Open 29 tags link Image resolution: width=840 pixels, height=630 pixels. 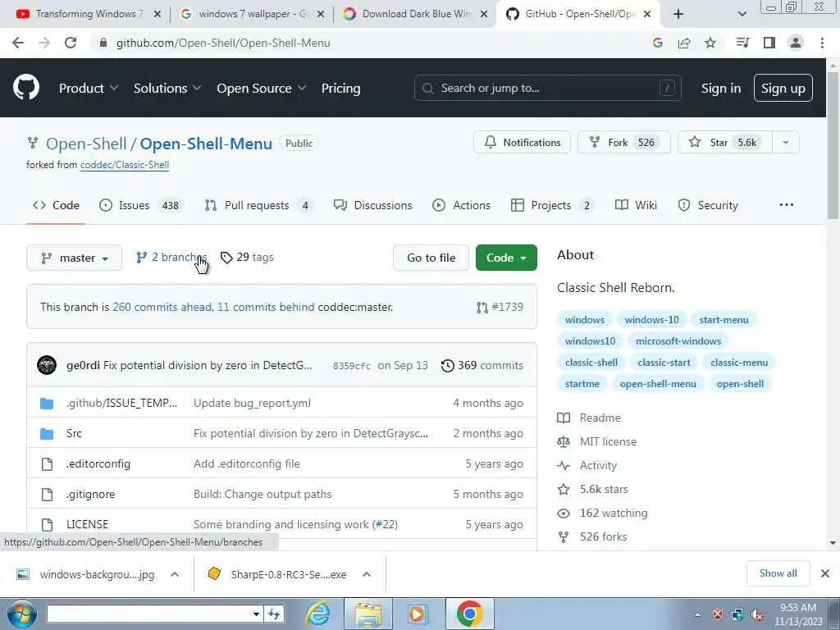[x=247, y=257]
